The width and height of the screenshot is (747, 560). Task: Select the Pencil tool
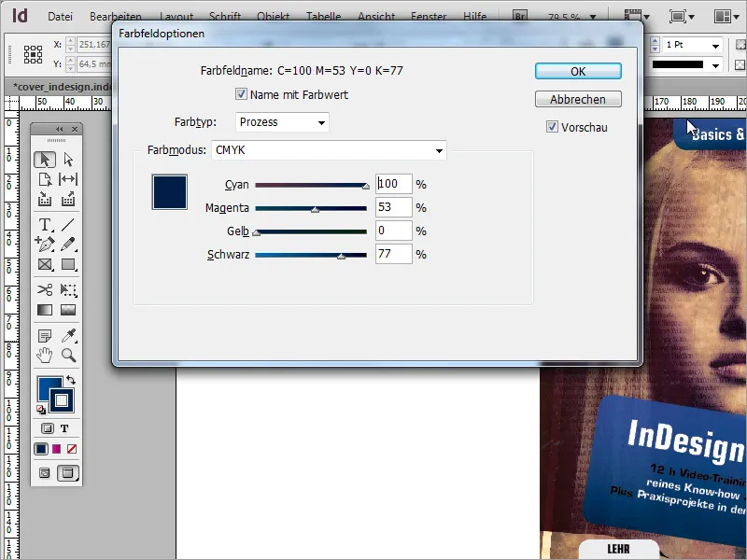[x=68, y=244]
